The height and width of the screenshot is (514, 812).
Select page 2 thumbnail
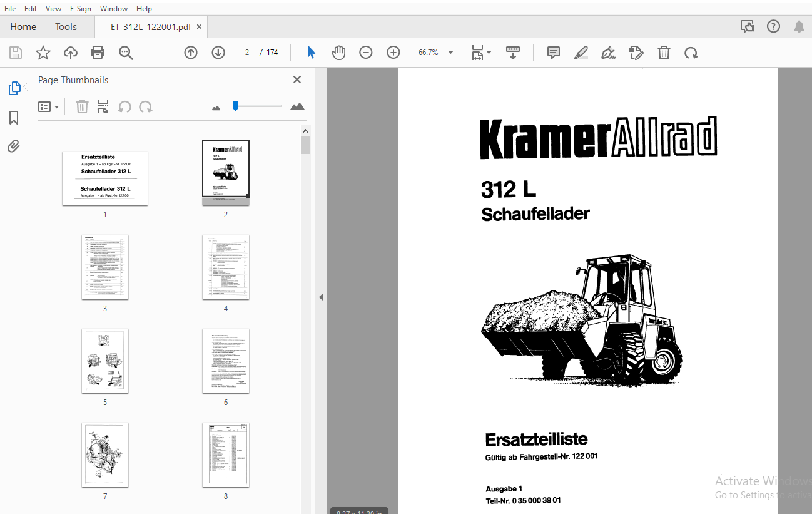[x=226, y=172]
